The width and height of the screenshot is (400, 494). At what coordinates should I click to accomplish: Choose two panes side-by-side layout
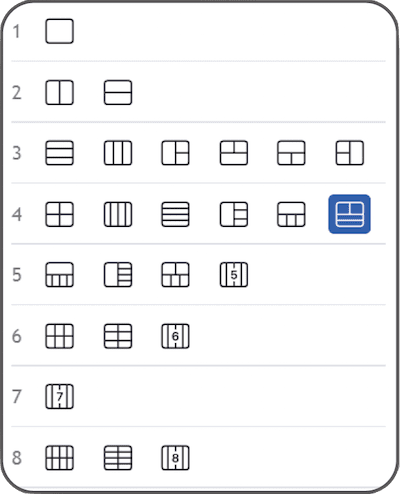click(x=59, y=92)
